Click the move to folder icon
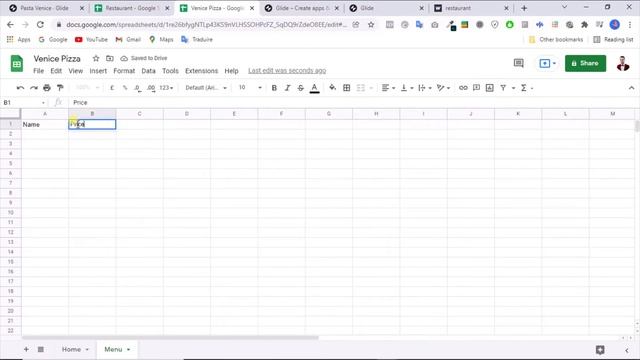 point(110,58)
